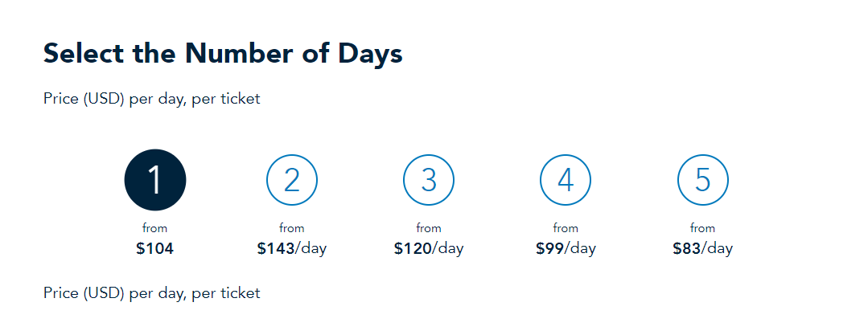
Task: Select the 1-day ticket circle
Action: [155, 180]
